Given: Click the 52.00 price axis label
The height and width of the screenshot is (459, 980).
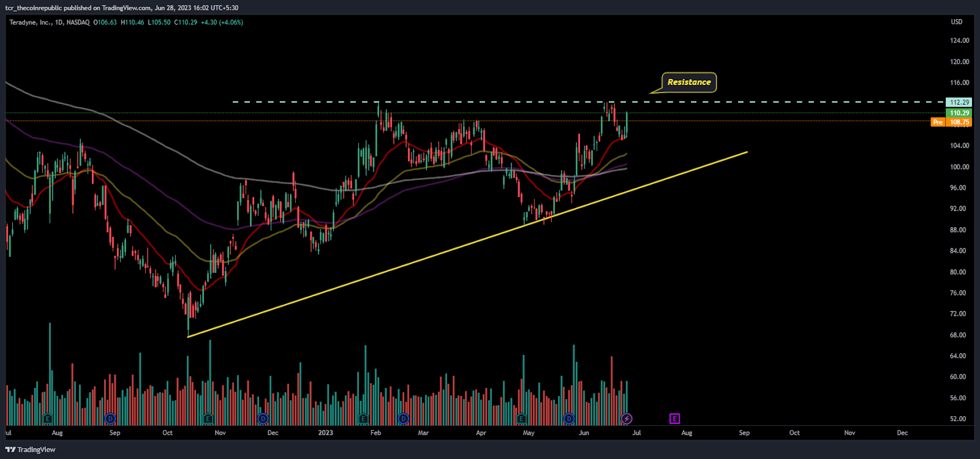Looking at the screenshot, I should point(959,419).
